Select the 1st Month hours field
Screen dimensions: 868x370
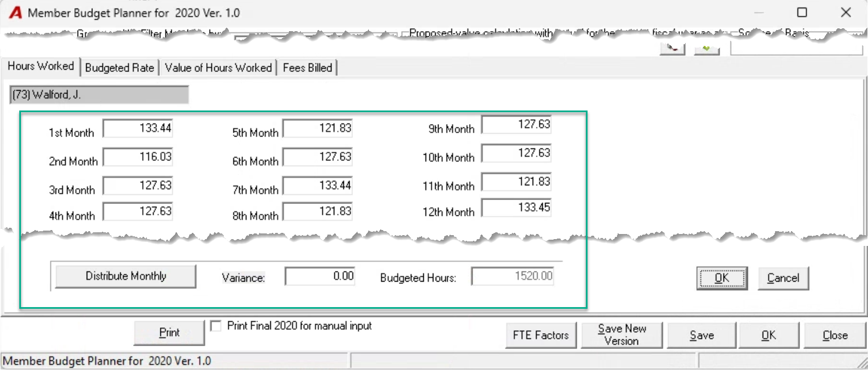pyautogui.click(x=138, y=129)
